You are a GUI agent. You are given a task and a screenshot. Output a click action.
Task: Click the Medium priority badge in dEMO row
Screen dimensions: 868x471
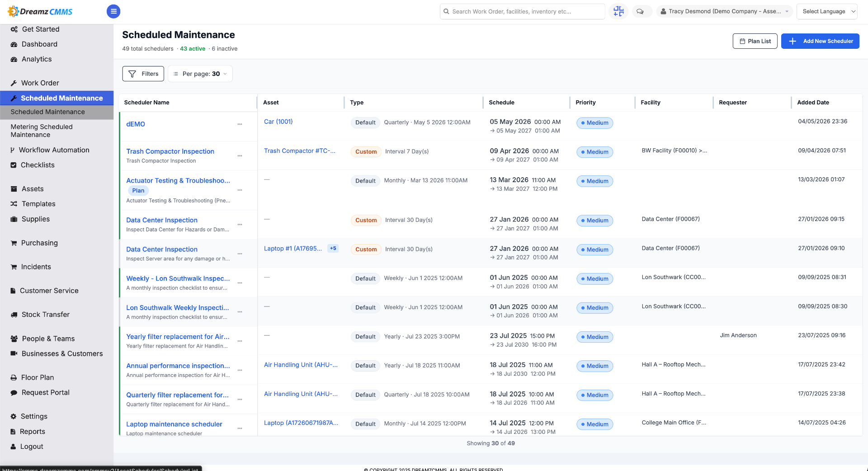(x=594, y=123)
